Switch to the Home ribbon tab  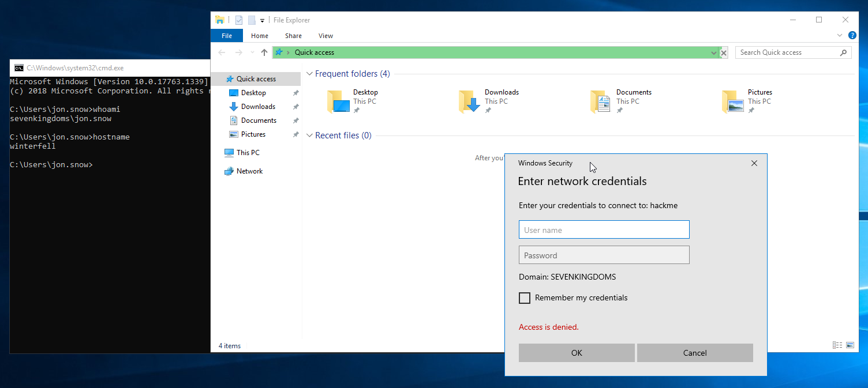click(260, 36)
